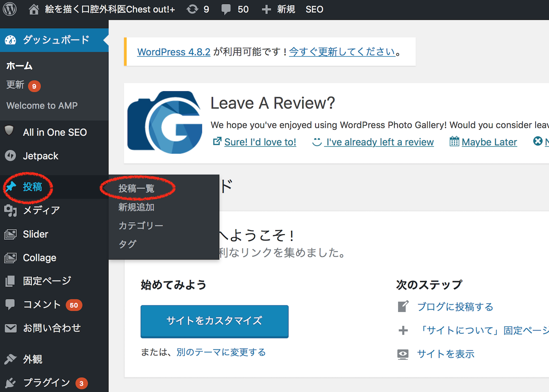Screen dimensions: 549x392
Task: Open site name 絵を描く口腔外科医Chest out!+
Action: [x=110, y=10]
